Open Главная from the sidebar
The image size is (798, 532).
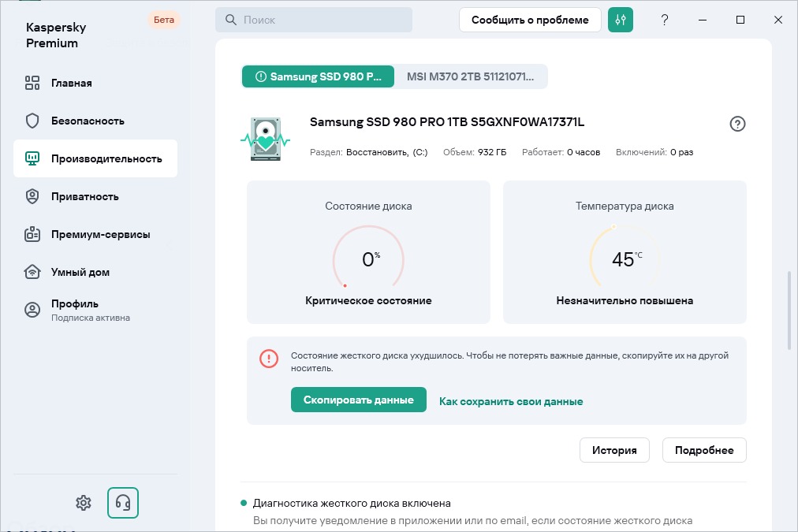tap(71, 83)
